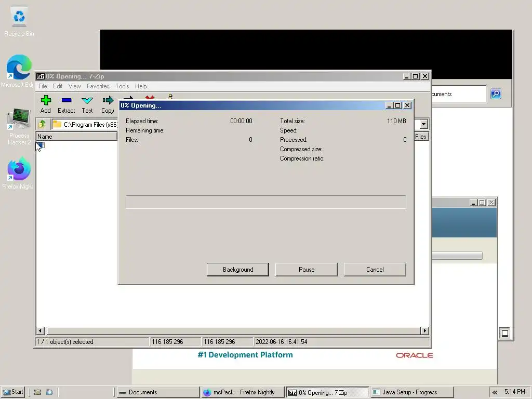Click the Add toolbar icon in 7-Zip

pyautogui.click(x=46, y=104)
